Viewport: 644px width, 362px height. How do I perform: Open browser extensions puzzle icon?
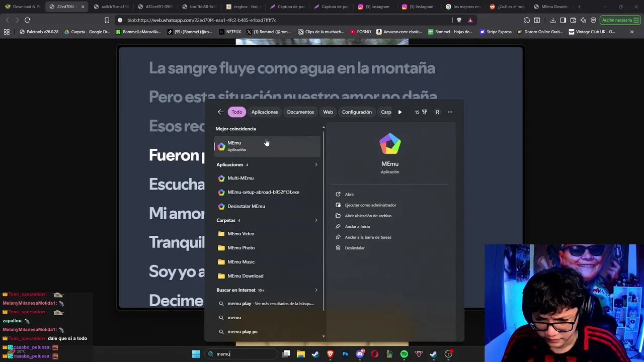point(527,20)
